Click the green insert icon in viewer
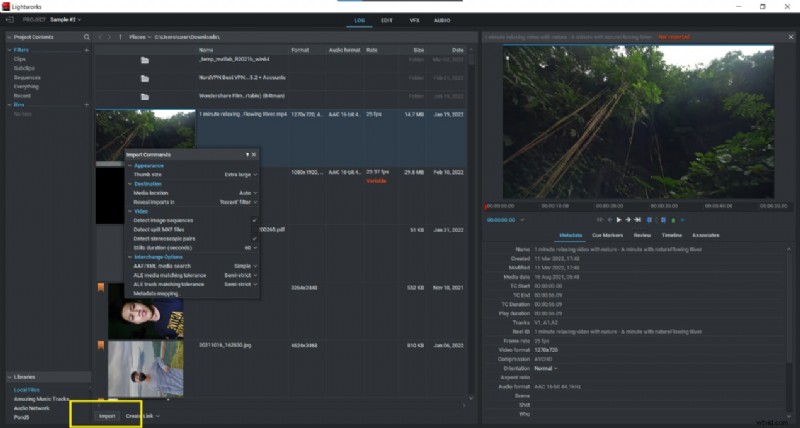Screen dimensions: 800x428 point(673,220)
